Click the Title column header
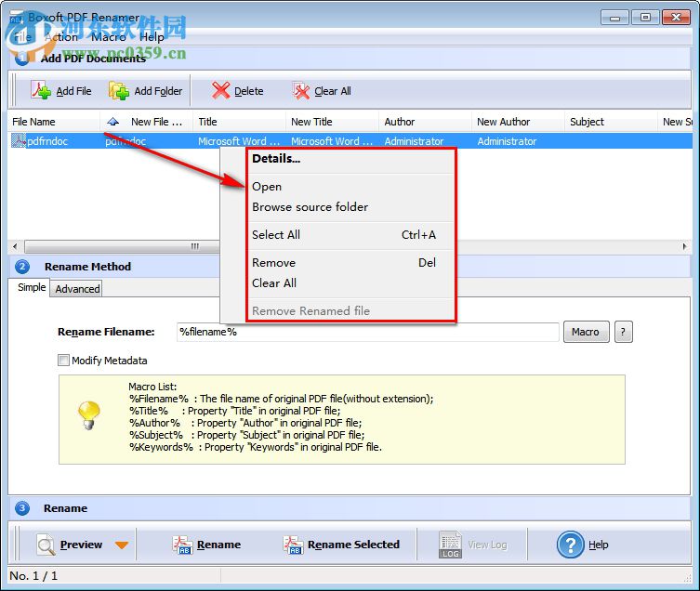700x591 pixels. coord(239,122)
